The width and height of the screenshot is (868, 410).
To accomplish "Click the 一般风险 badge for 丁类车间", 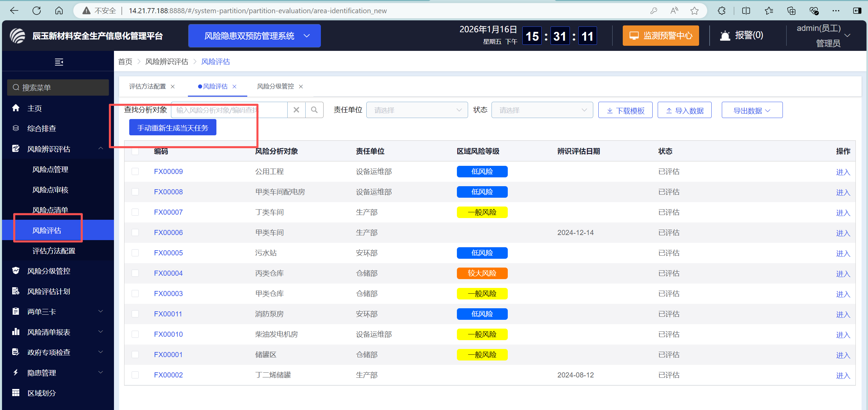I will pyautogui.click(x=482, y=212).
